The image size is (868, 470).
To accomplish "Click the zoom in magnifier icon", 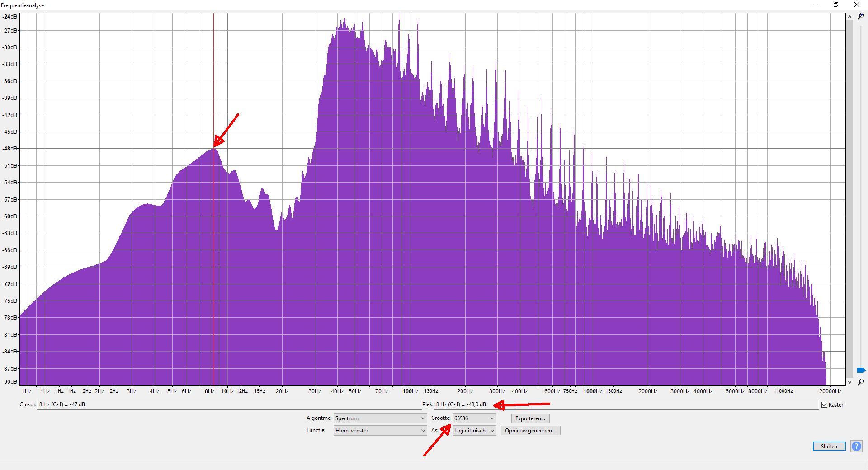I will coord(861,16).
